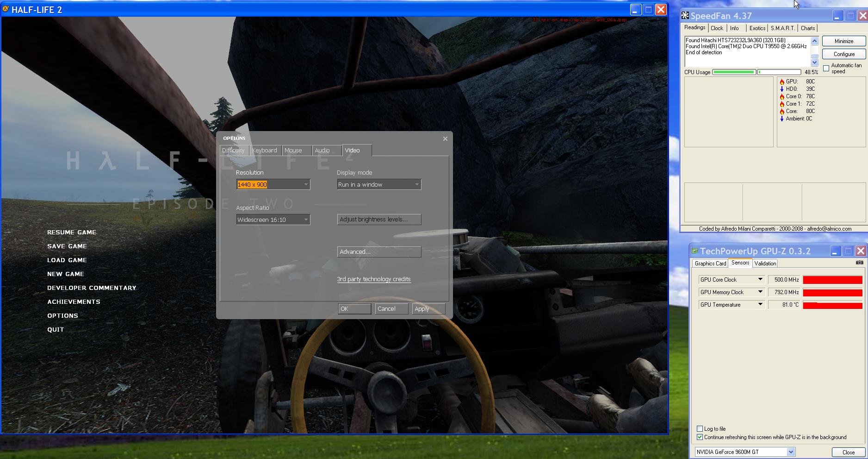Close the Options dialog with the X icon
Image resolution: width=868 pixels, height=459 pixels.
tap(445, 138)
